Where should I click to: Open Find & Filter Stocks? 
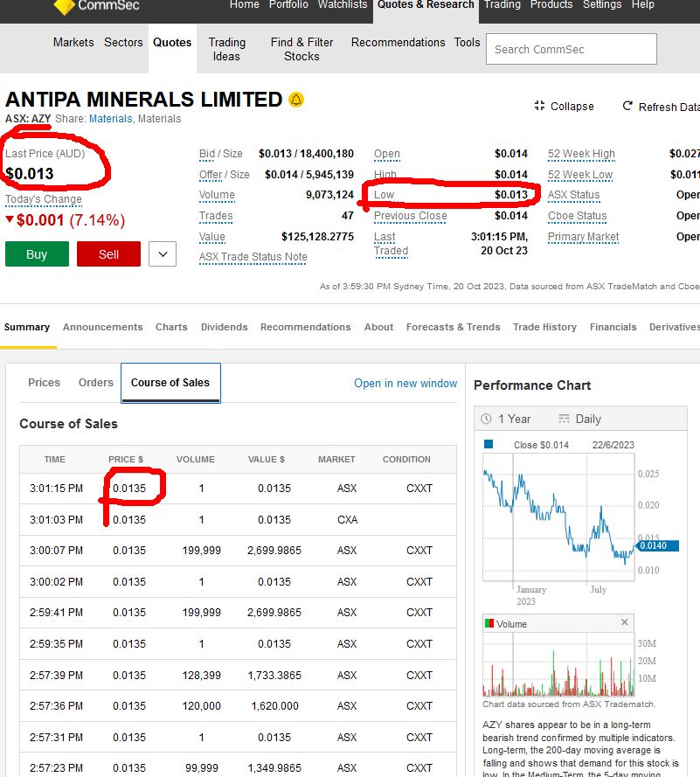coord(301,49)
